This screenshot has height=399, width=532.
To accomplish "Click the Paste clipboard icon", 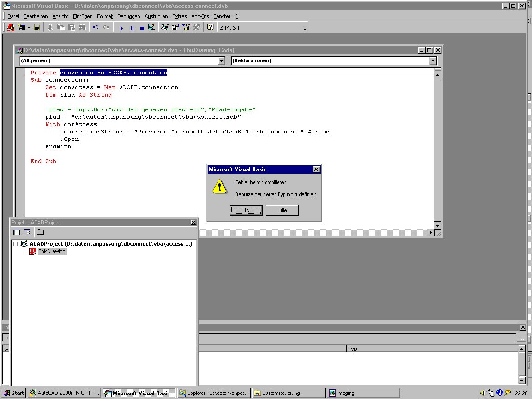I will pos(71,28).
